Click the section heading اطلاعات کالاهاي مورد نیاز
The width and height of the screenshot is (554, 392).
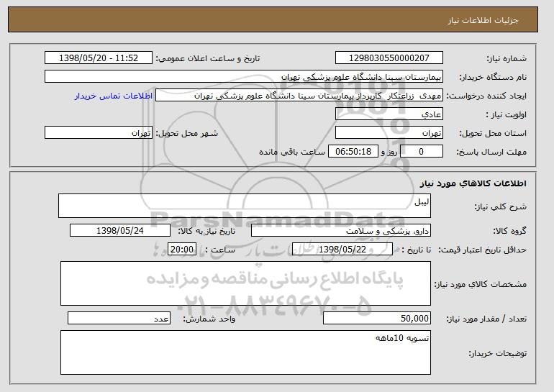tap(473, 183)
